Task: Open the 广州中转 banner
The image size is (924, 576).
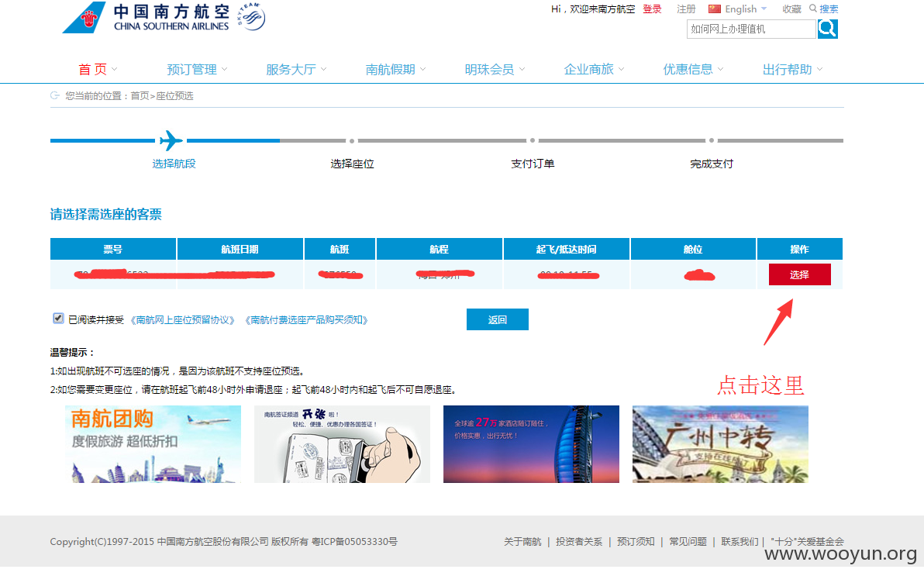Action: 721,444
